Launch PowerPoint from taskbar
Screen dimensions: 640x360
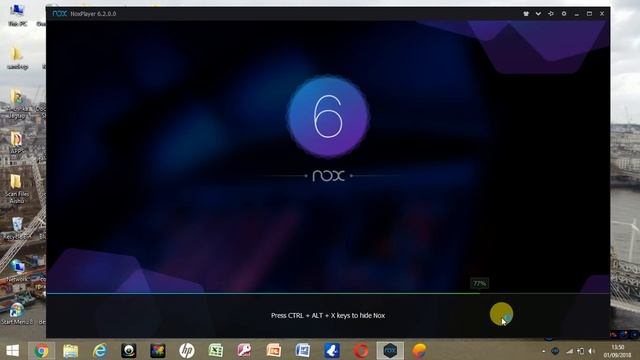coord(273,351)
